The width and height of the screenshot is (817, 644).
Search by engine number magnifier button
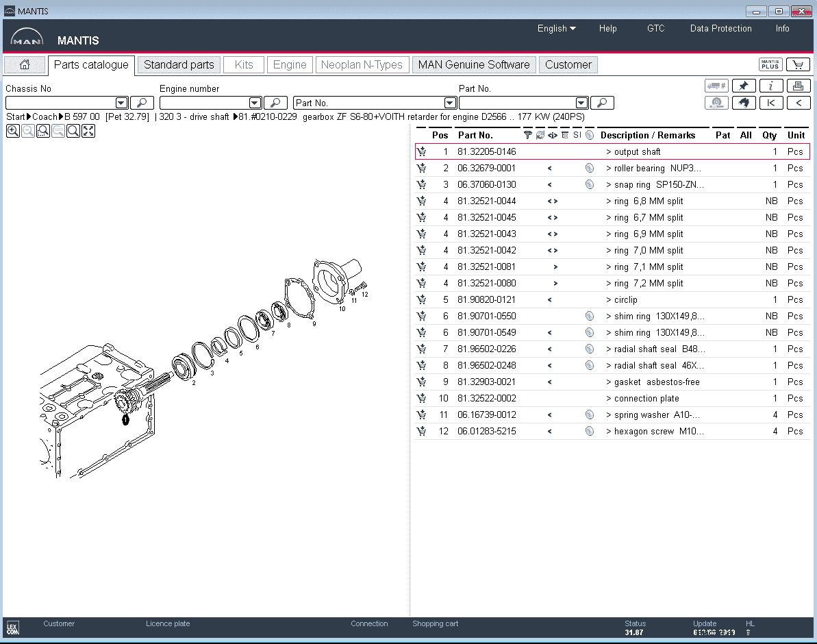(x=275, y=103)
